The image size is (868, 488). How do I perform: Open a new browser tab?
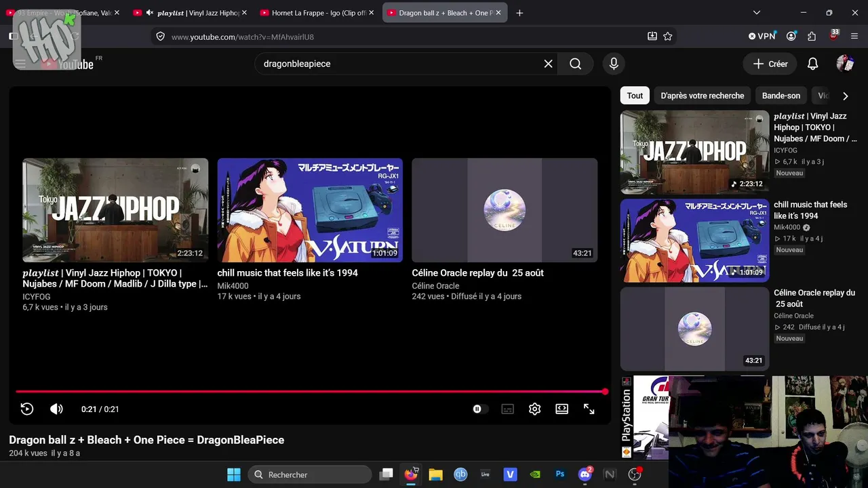click(519, 13)
